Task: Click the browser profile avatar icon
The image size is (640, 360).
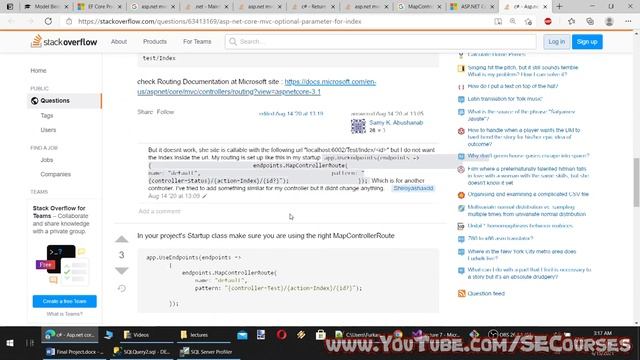Action: tap(609, 21)
